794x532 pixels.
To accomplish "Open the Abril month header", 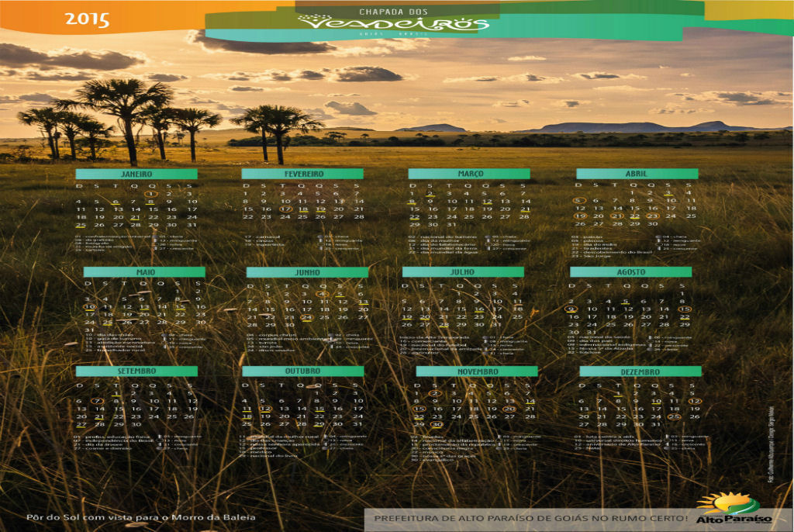I will tap(637, 174).
